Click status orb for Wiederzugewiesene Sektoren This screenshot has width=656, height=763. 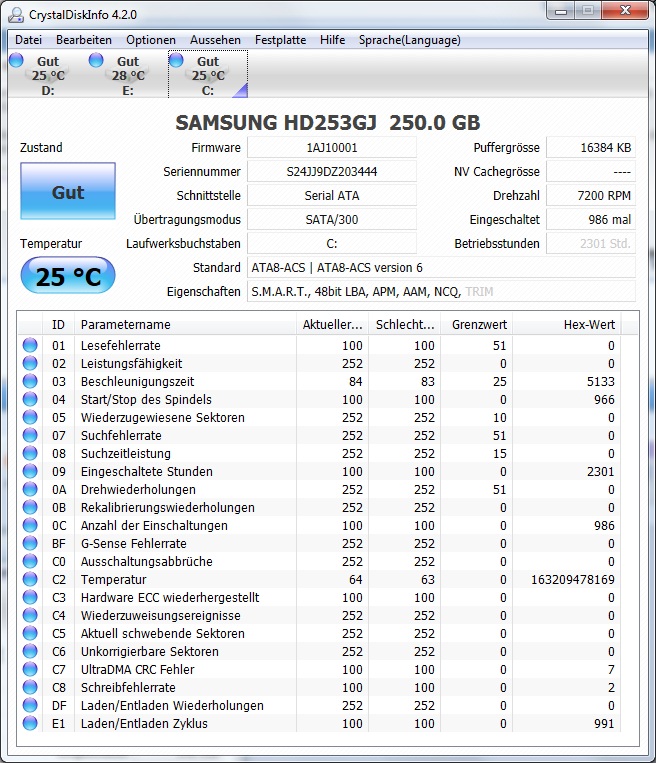tap(30, 417)
